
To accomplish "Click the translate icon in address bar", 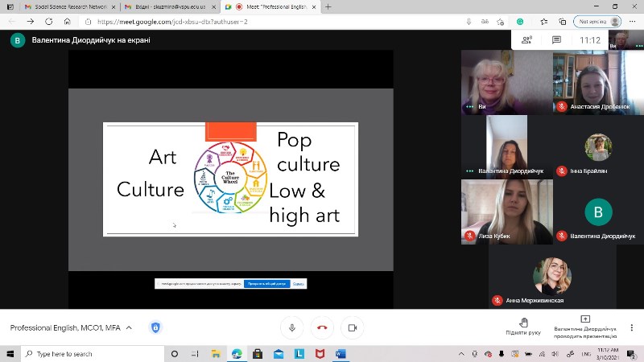I will click(485, 22).
